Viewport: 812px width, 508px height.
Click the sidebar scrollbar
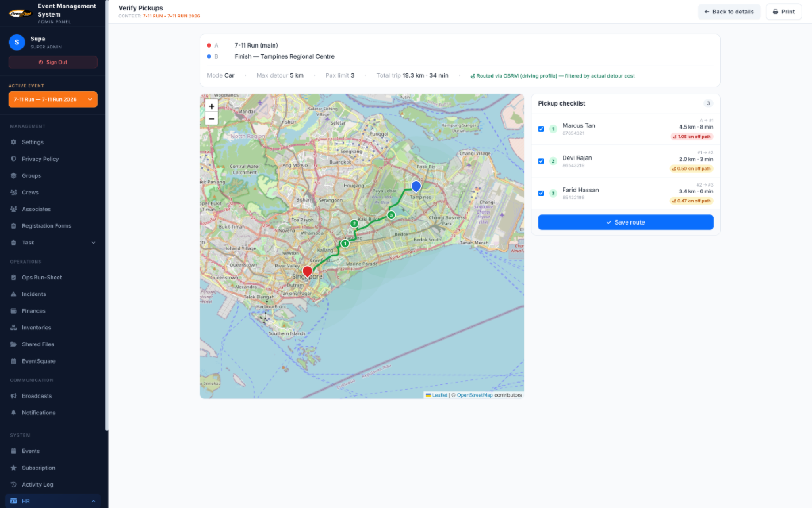pyautogui.click(x=106, y=214)
